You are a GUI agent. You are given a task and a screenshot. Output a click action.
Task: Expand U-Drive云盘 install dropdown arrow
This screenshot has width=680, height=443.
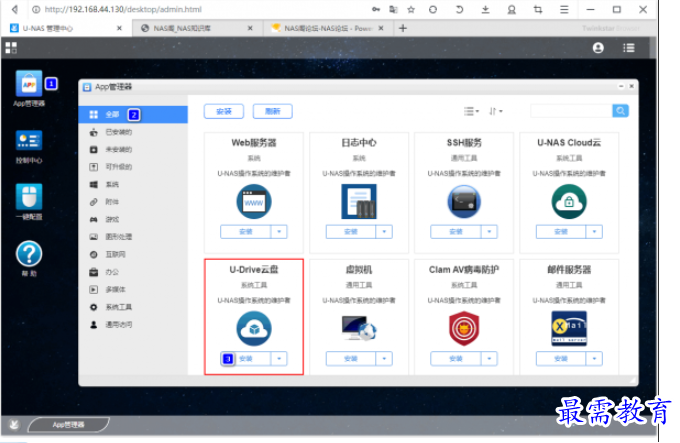click(x=279, y=358)
